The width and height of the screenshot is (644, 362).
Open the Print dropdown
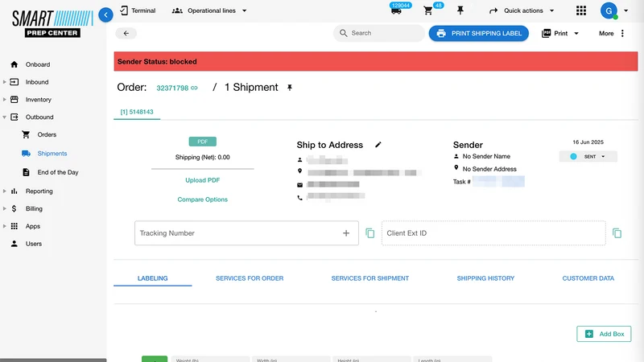click(x=560, y=33)
